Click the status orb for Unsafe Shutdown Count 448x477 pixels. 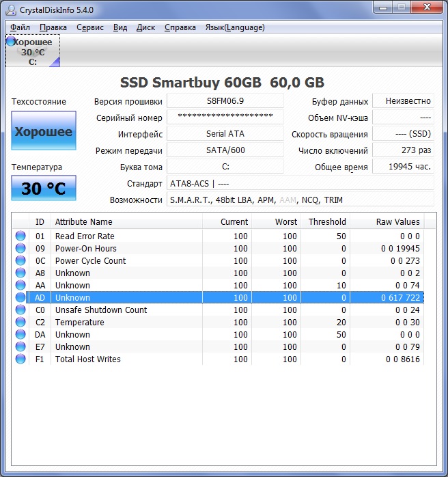[x=20, y=310]
